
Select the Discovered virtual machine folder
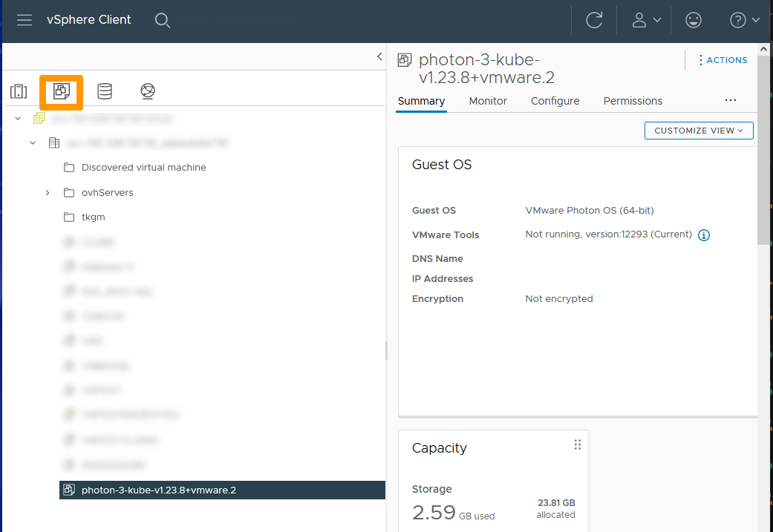[143, 168]
